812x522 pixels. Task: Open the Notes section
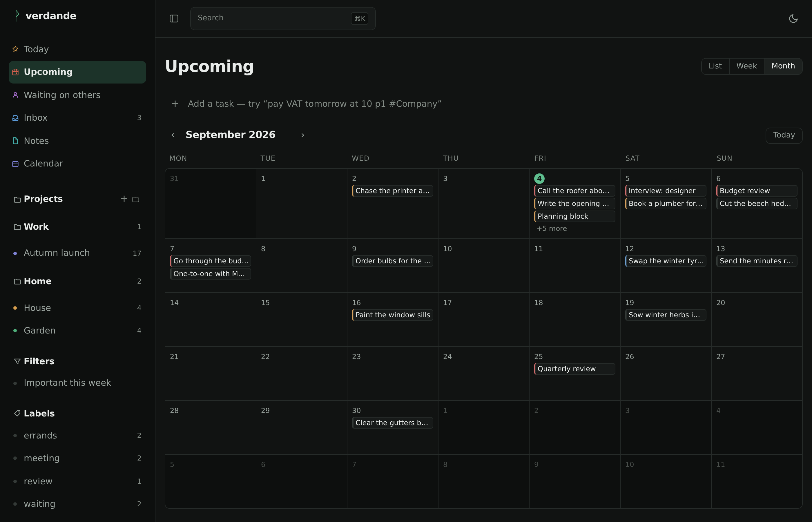(x=77, y=141)
